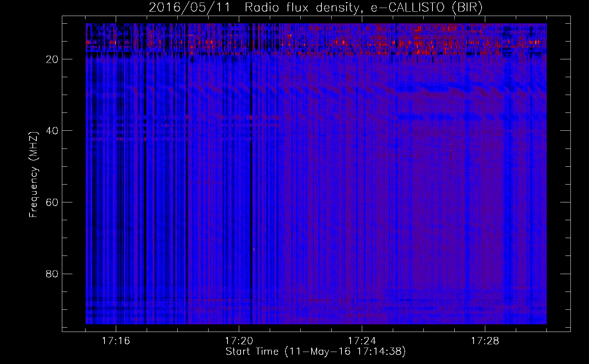Click the 40 MHz y-axis tick label
The height and width of the screenshot is (364, 589).
(x=52, y=131)
